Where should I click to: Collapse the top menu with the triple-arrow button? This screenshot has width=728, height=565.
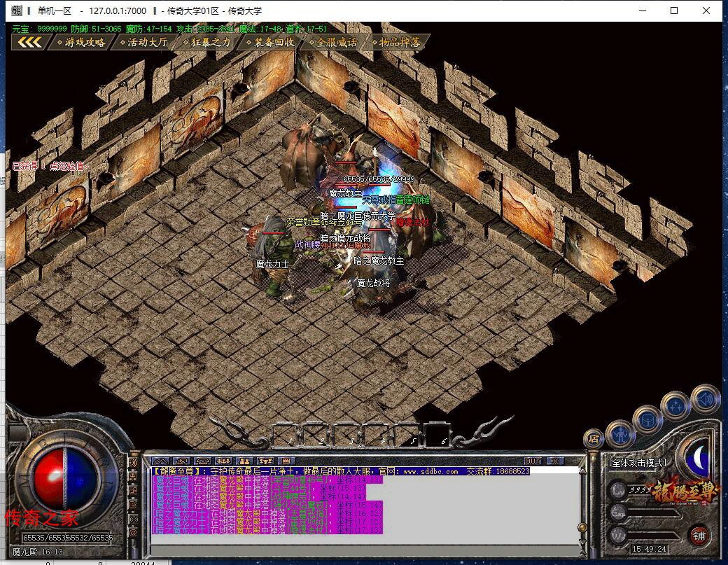[x=29, y=42]
